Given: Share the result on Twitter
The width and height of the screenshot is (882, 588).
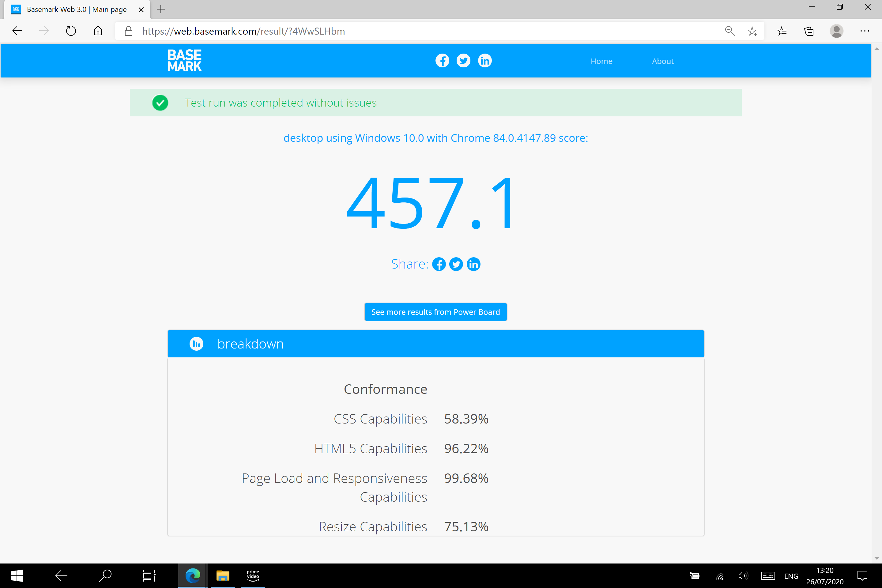Looking at the screenshot, I should pos(456,264).
